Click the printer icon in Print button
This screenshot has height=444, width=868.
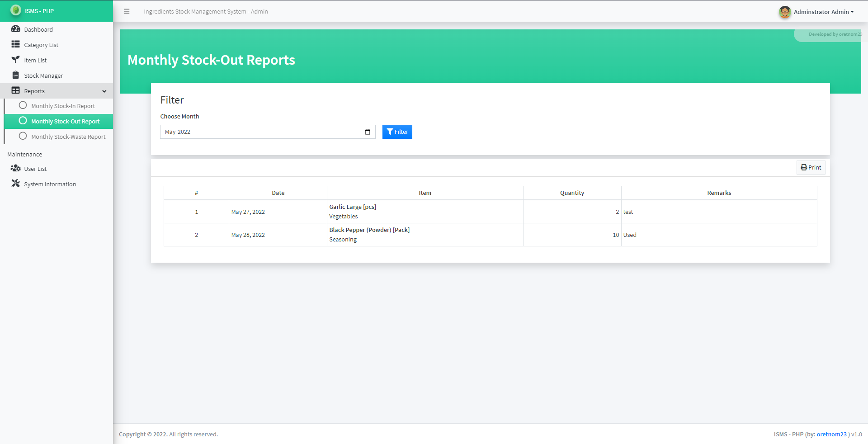pyautogui.click(x=804, y=167)
